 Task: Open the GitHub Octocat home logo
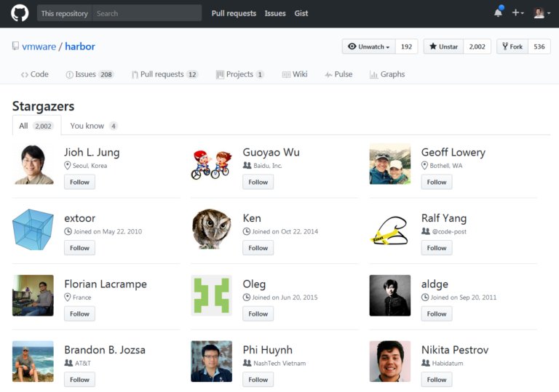point(20,13)
